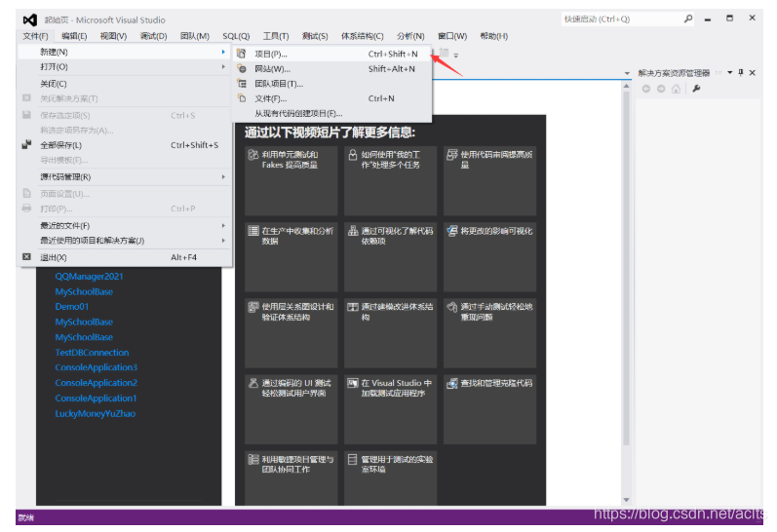Open the View (视图) menu
Screen dimensions: 777x532
pyautogui.click(x=113, y=36)
